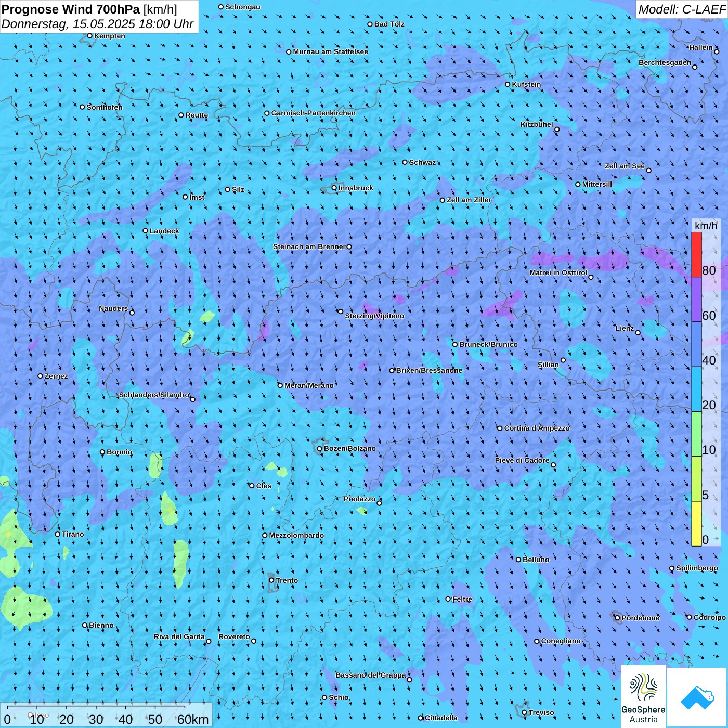Click the 'Bruneck/Brunico' label
Image resolution: width=728 pixels, height=728 pixels.
click(x=489, y=344)
